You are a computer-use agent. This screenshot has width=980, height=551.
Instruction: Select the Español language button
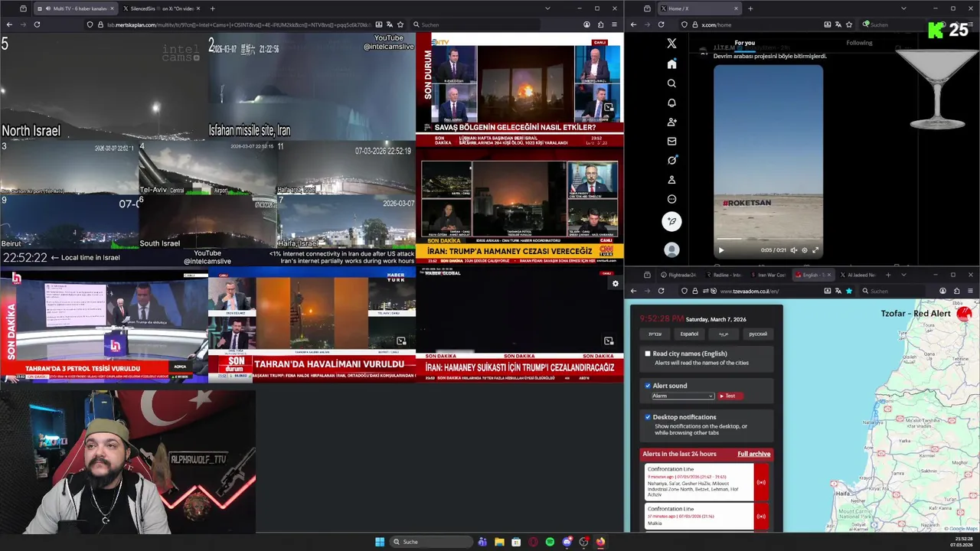(689, 334)
